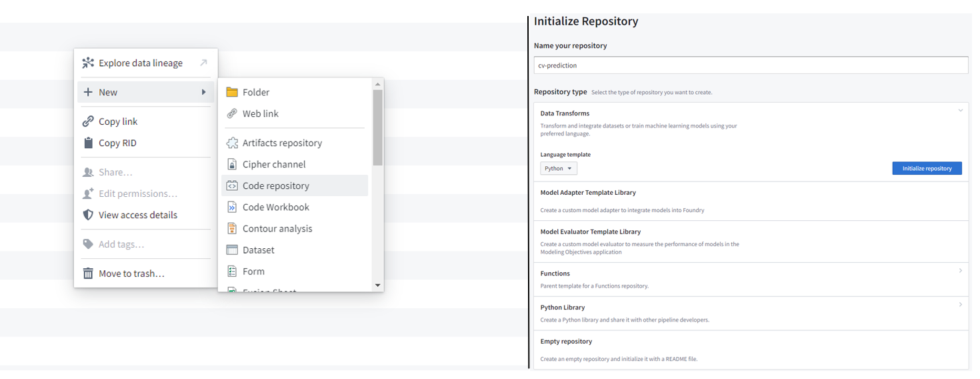This screenshot has width=980, height=379.
Task: Click the Contour analysis orange icon
Action: pyautogui.click(x=232, y=228)
